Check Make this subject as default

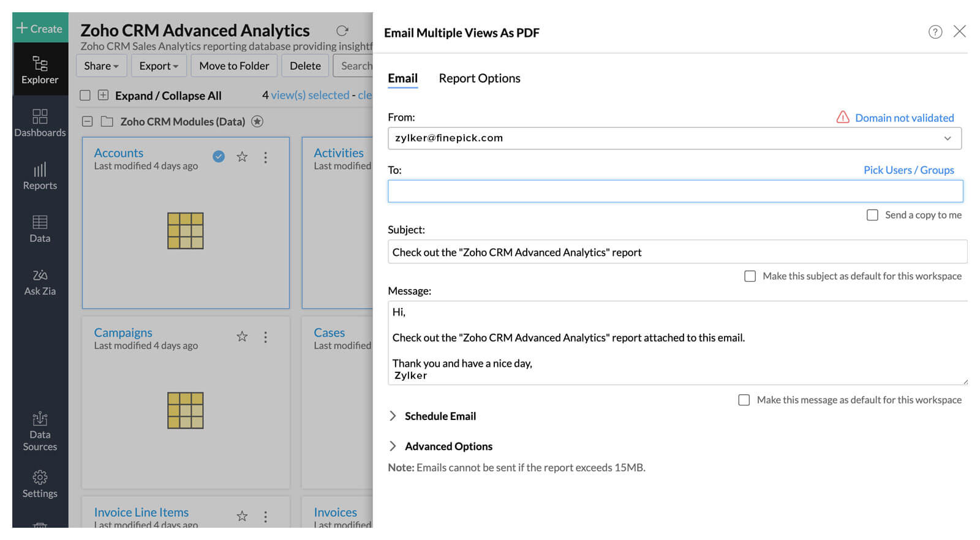(750, 276)
